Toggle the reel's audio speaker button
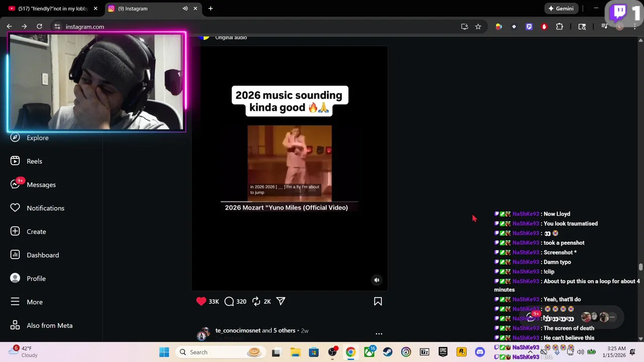The width and height of the screenshot is (644, 362). click(376, 280)
